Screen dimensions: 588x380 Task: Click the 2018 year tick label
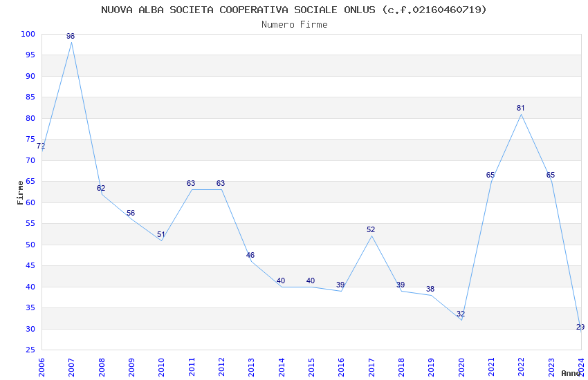(401, 367)
